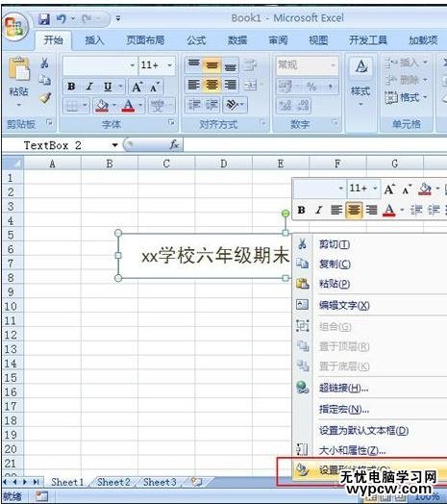This screenshot has width=447, height=504.
Task: Increase font size on the mini toolbar
Action: click(389, 189)
